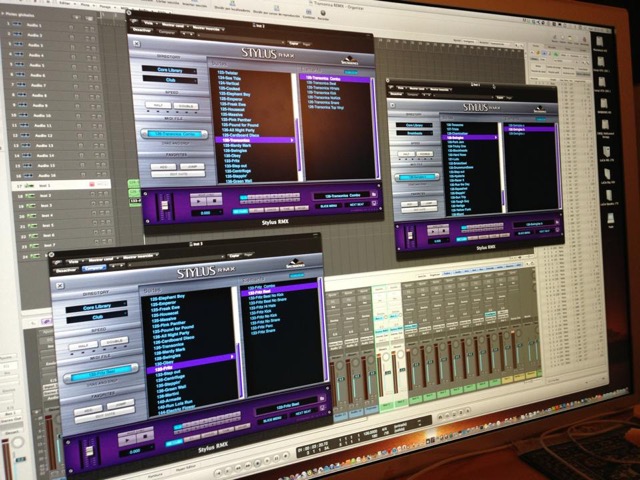Click Jump favorites button in Transonics window
The height and width of the screenshot is (480, 640).
point(192,167)
